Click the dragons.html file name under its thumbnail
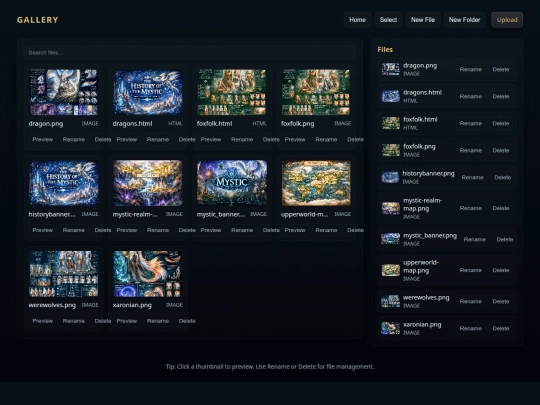 [x=133, y=123]
